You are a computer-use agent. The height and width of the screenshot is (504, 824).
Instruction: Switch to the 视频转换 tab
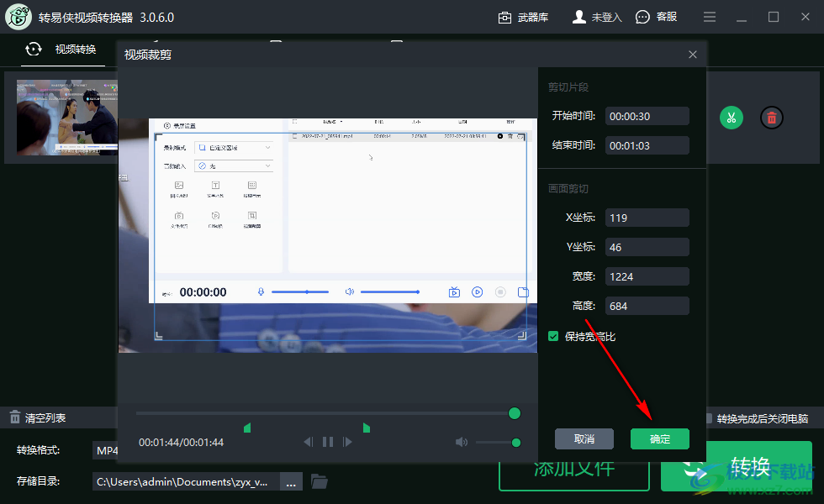pos(62,50)
